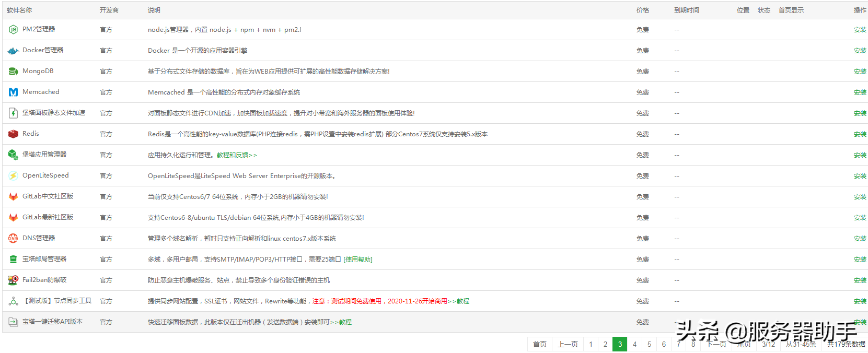868x353 pixels.
Task: Go to 上一页 in pagination
Action: tap(568, 344)
